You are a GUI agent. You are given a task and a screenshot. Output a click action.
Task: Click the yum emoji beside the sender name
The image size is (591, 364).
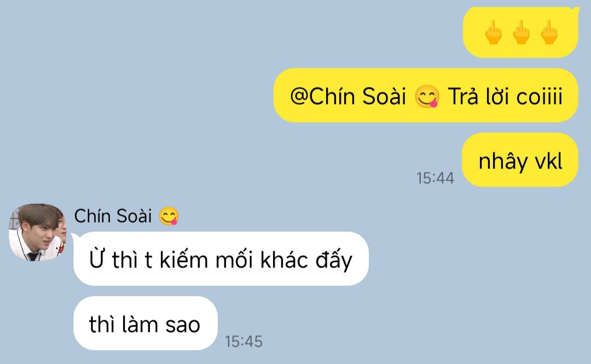click(169, 216)
